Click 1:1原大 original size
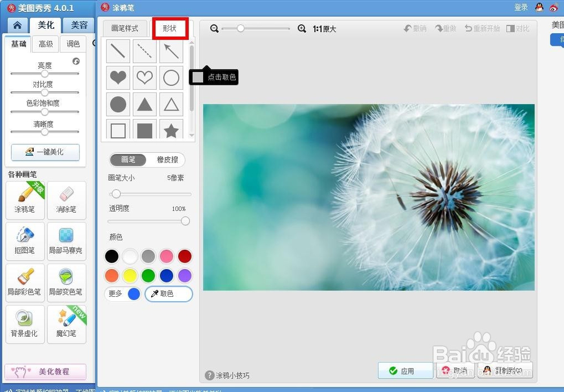 [x=324, y=29]
